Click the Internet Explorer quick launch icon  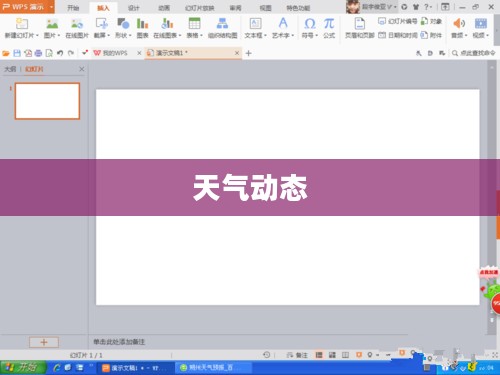[x=57, y=368]
